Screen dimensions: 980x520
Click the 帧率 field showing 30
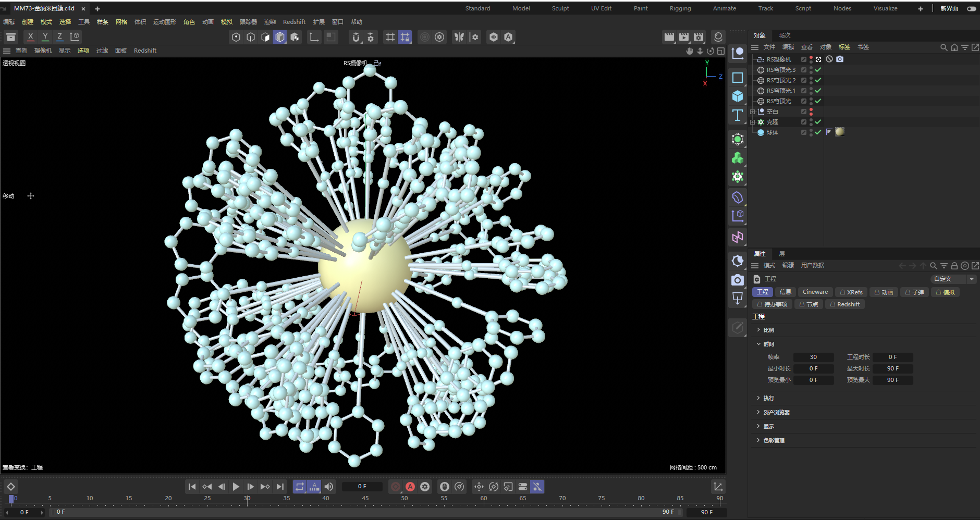813,357
